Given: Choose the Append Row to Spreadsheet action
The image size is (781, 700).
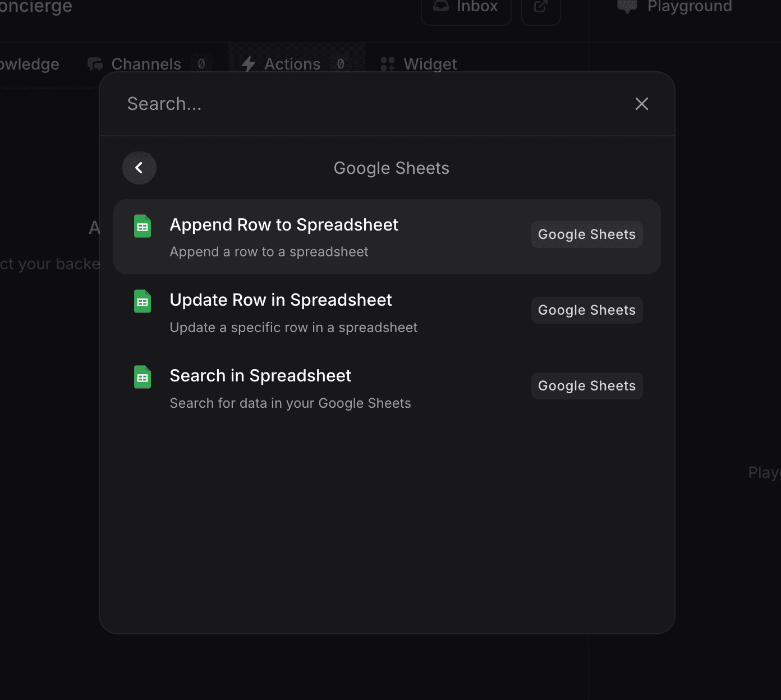Looking at the screenshot, I should 284,224.
